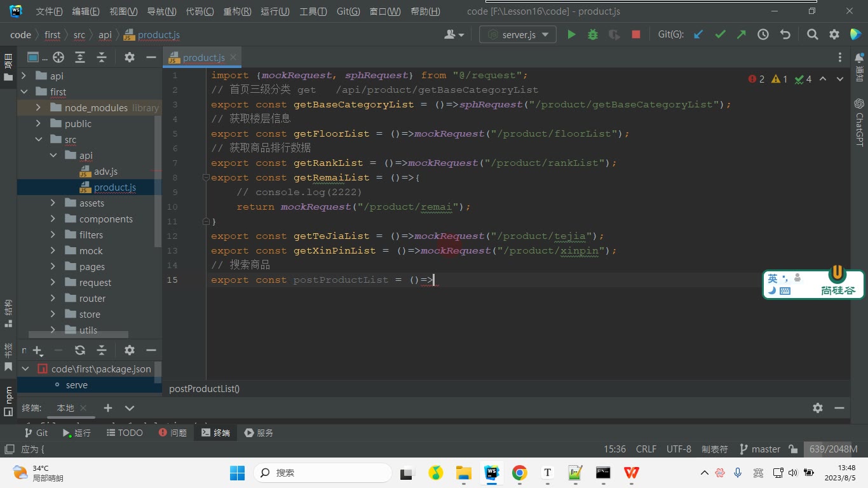Toggle read-only lock in status bar
Image resolution: width=868 pixels, height=488 pixels.
(x=793, y=449)
